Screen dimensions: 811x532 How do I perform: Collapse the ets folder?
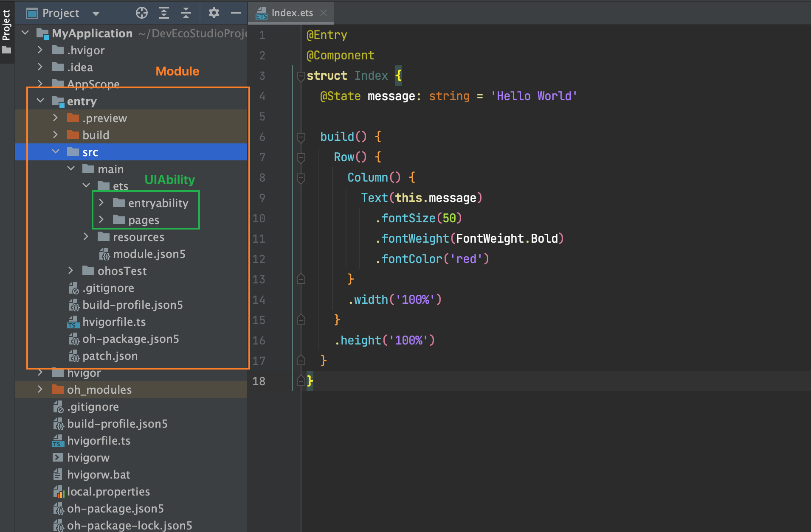[86, 186]
